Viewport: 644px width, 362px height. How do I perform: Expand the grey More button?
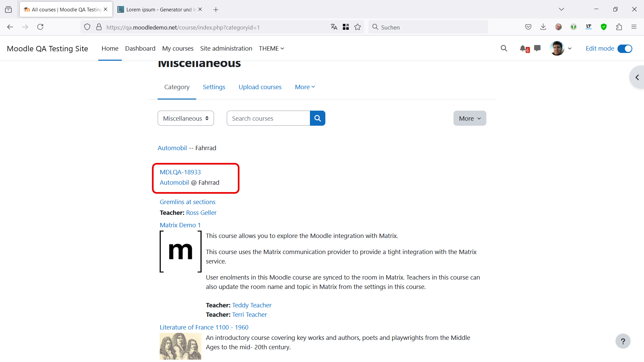coord(470,118)
